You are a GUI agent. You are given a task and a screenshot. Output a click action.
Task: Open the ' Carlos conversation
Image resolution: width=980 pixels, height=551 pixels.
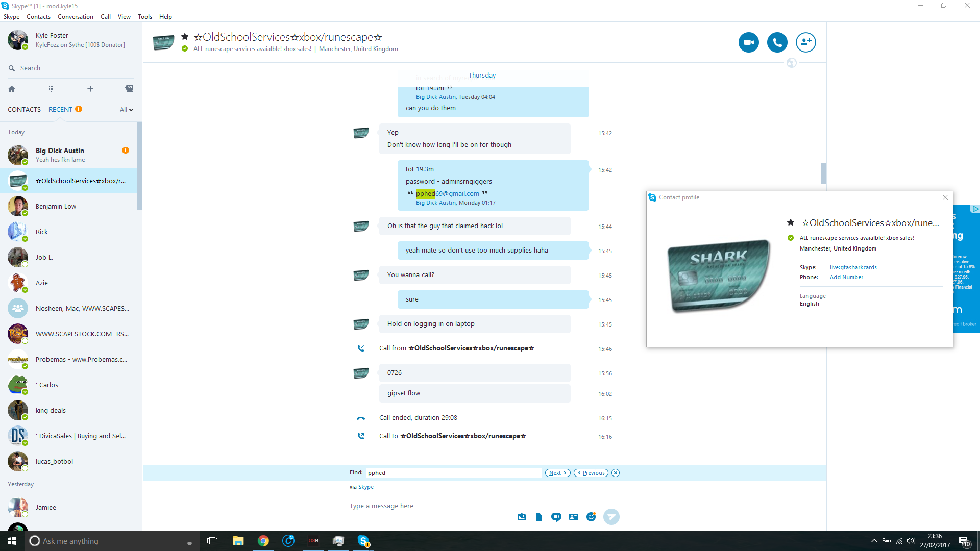(68, 385)
